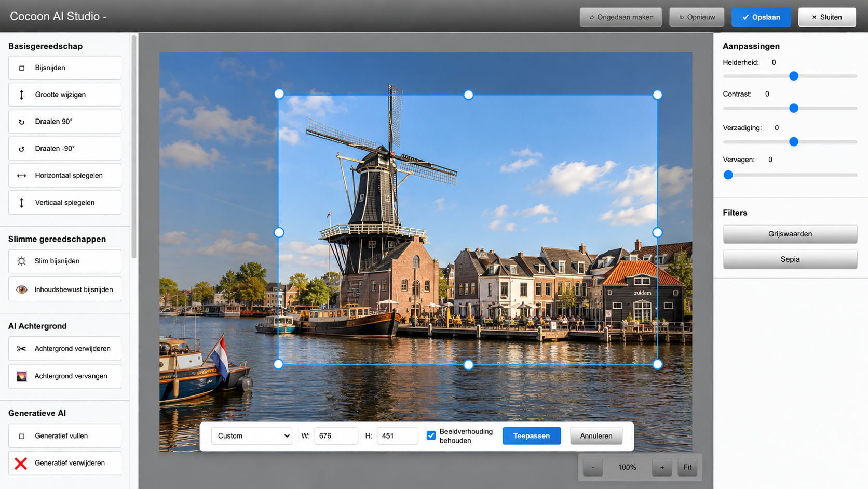Open Grootte wijzigen resize tool
868x489 pixels.
65,95
